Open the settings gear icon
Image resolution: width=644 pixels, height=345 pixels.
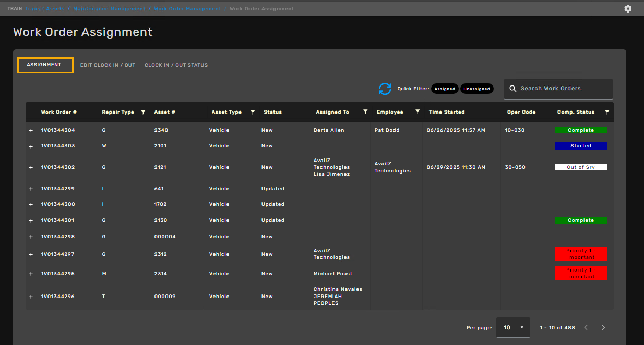click(x=628, y=8)
